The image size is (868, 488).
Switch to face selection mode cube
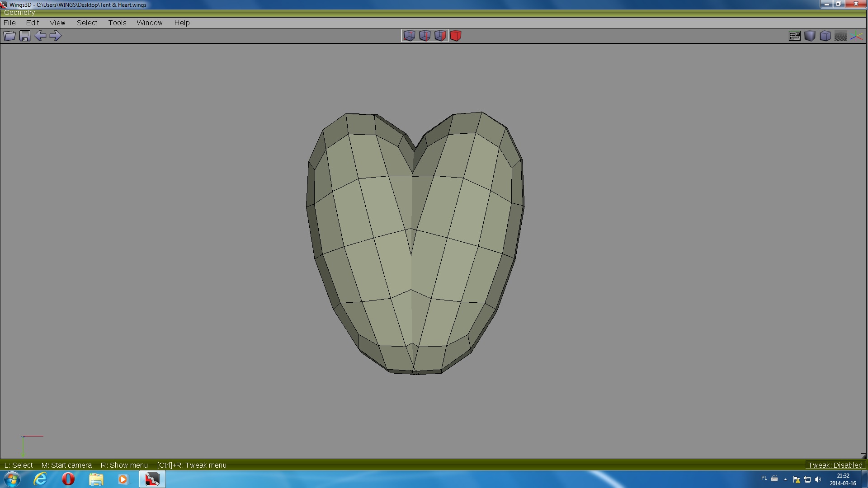(x=440, y=36)
